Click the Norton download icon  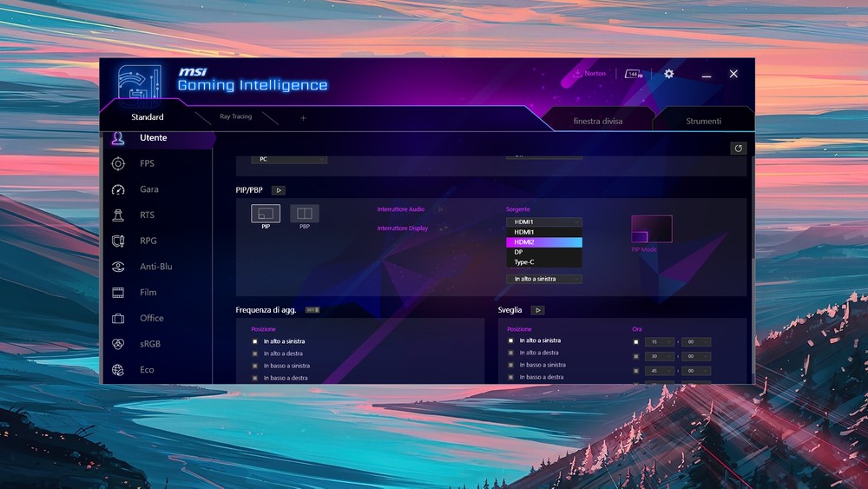577,73
